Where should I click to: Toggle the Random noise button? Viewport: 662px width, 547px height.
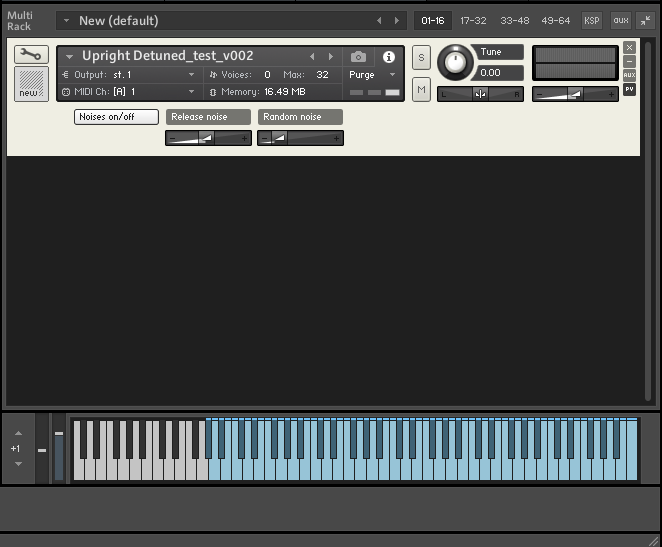coord(300,117)
